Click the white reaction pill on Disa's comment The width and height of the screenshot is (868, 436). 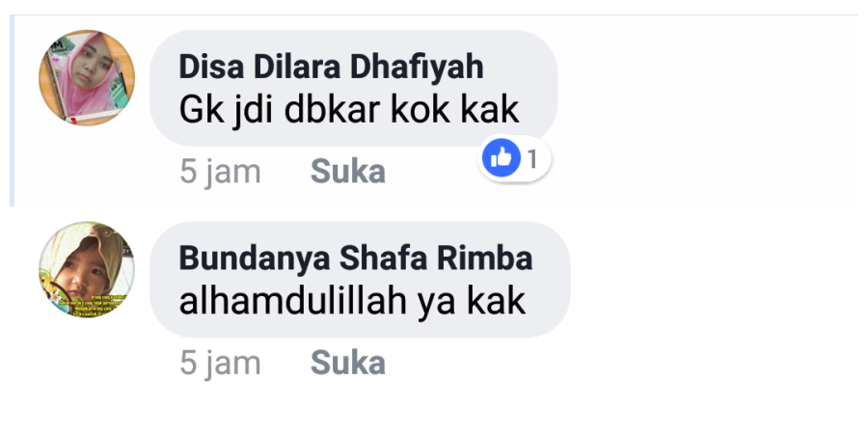click(514, 158)
